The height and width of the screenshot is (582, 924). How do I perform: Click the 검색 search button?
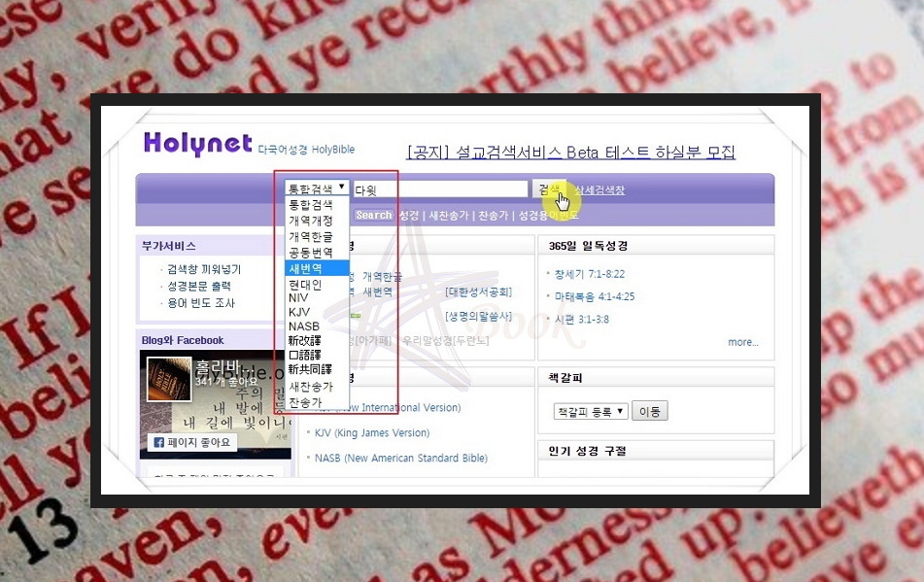549,189
